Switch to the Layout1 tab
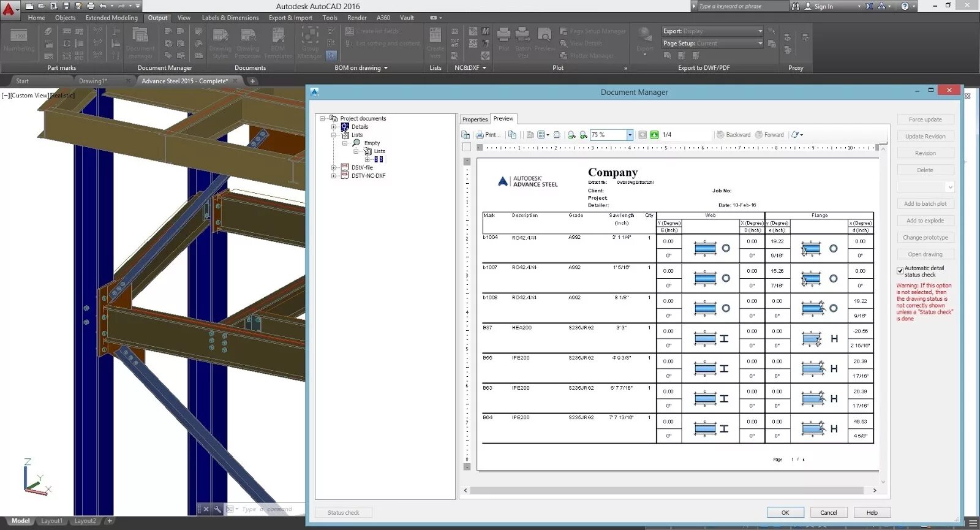This screenshot has width=980, height=530. 51,521
